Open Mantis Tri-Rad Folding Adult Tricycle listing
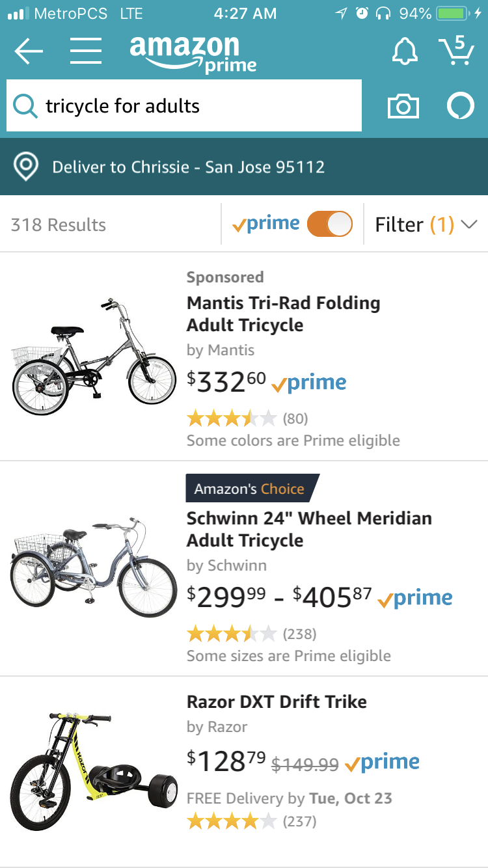 point(283,314)
